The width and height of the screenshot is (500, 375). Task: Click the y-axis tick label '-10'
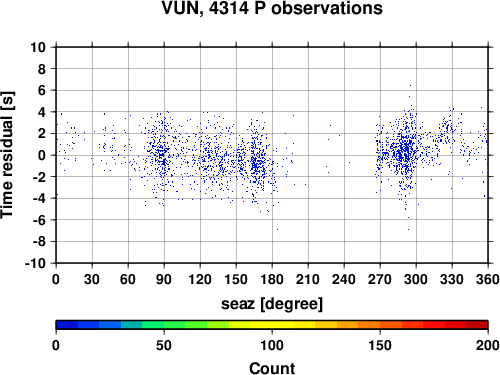coord(35,263)
